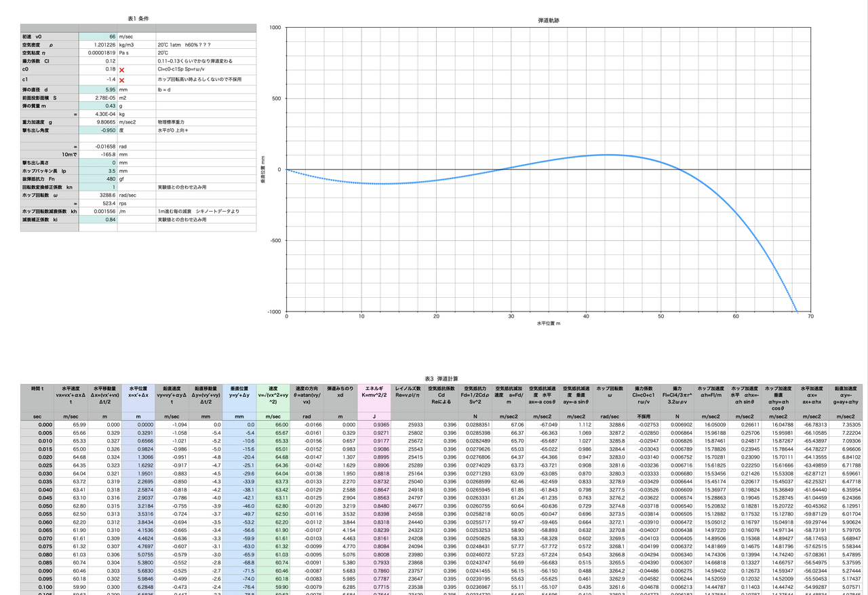
Task: Select the launch angle value -0.950 cell
Action: point(98,130)
